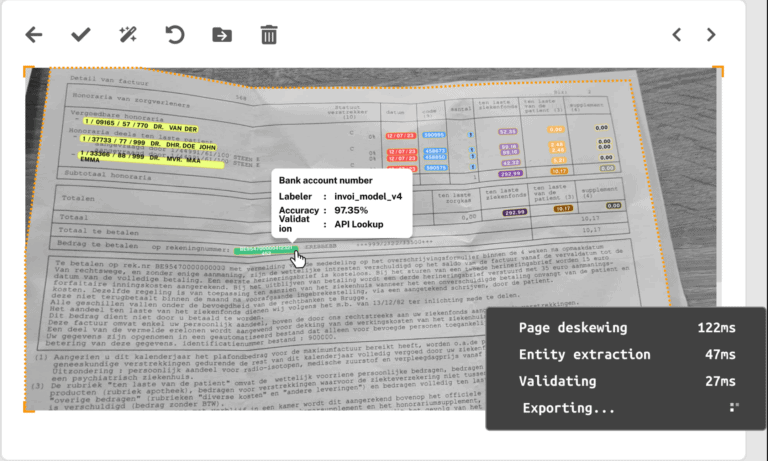Click 'Page deskewing' status entry

tap(573, 328)
